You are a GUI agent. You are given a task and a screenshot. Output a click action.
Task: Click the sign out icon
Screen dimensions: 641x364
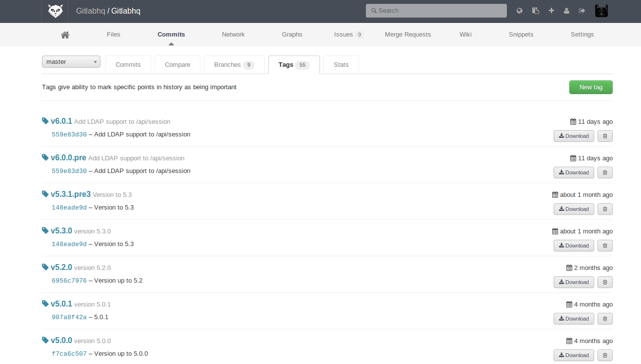(582, 10)
